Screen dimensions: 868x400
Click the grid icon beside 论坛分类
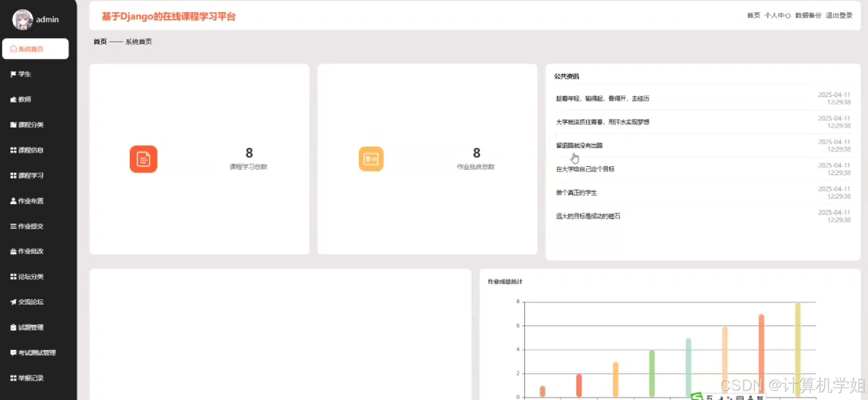point(13,276)
